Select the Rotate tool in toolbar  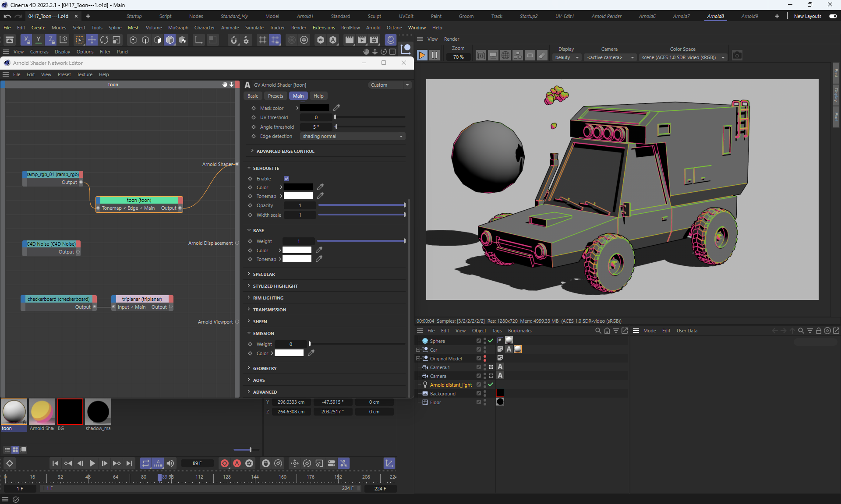[x=104, y=40]
